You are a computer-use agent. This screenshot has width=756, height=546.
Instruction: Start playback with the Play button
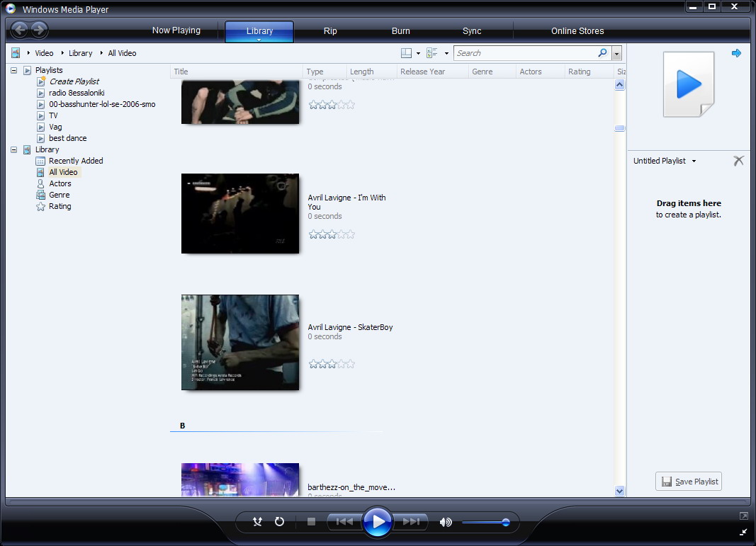[378, 521]
